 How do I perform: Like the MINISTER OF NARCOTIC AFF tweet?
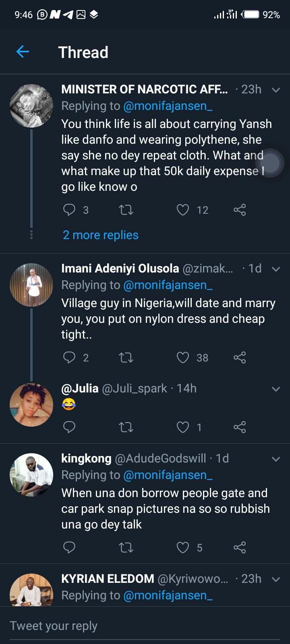(x=183, y=210)
